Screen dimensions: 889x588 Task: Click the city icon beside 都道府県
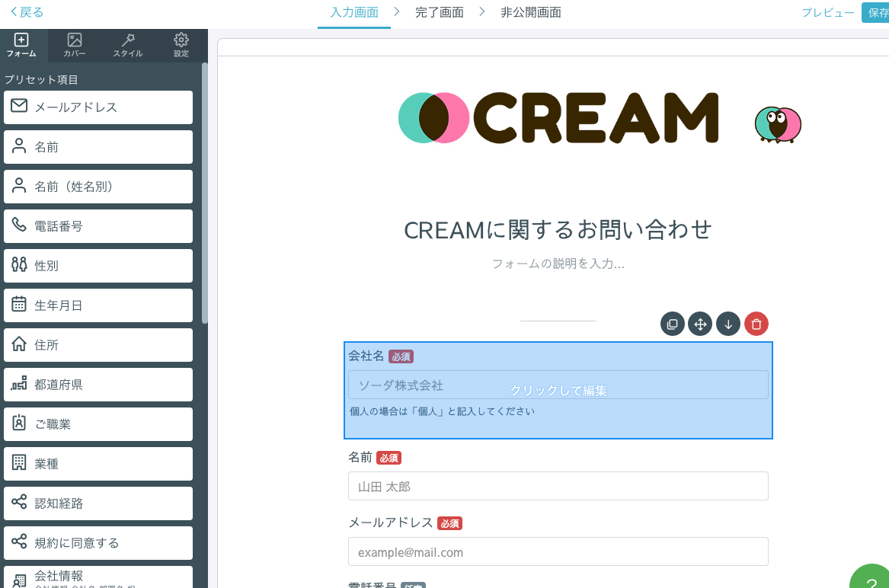tap(19, 383)
